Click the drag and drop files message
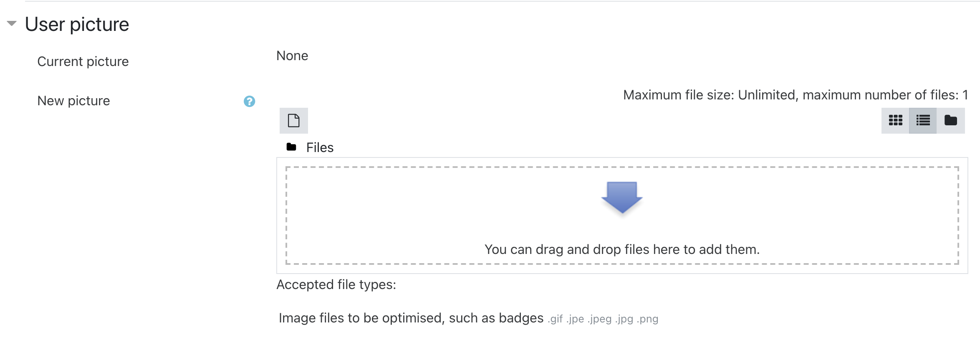This screenshot has width=980, height=345. (622, 249)
